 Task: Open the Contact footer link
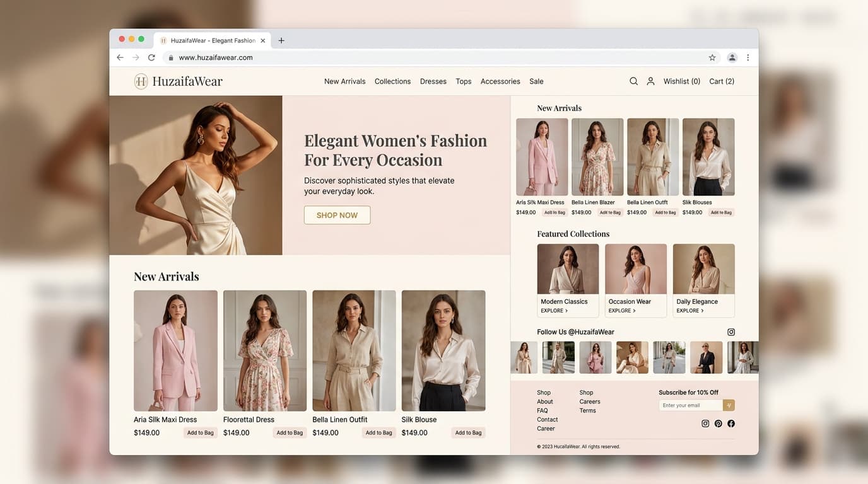tap(548, 420)
